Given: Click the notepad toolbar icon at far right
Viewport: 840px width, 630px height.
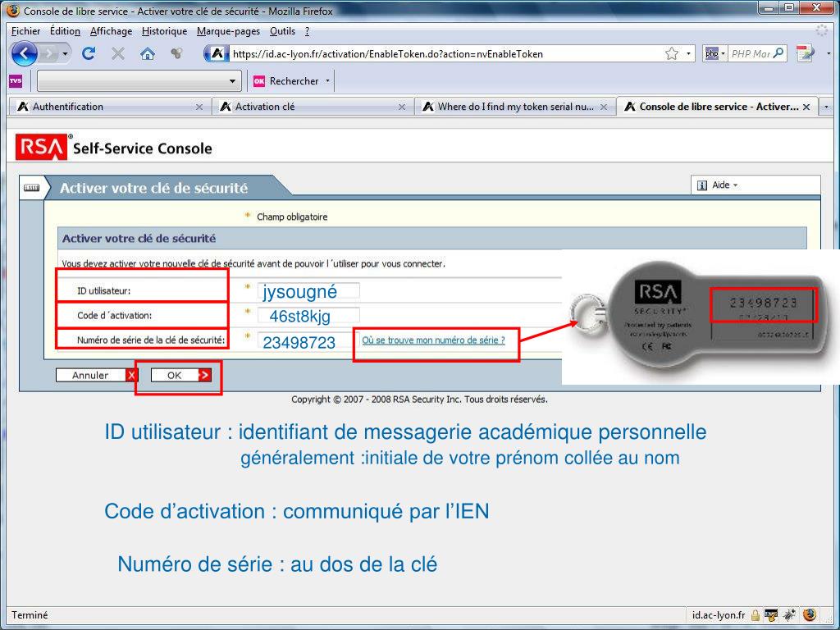Looking at the screenshot, I should pyautogui.click(x=805, y=53).
